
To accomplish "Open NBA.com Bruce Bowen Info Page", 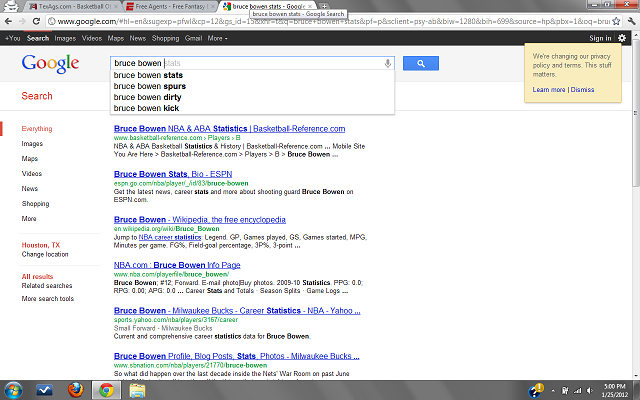I will pos(177,265).
